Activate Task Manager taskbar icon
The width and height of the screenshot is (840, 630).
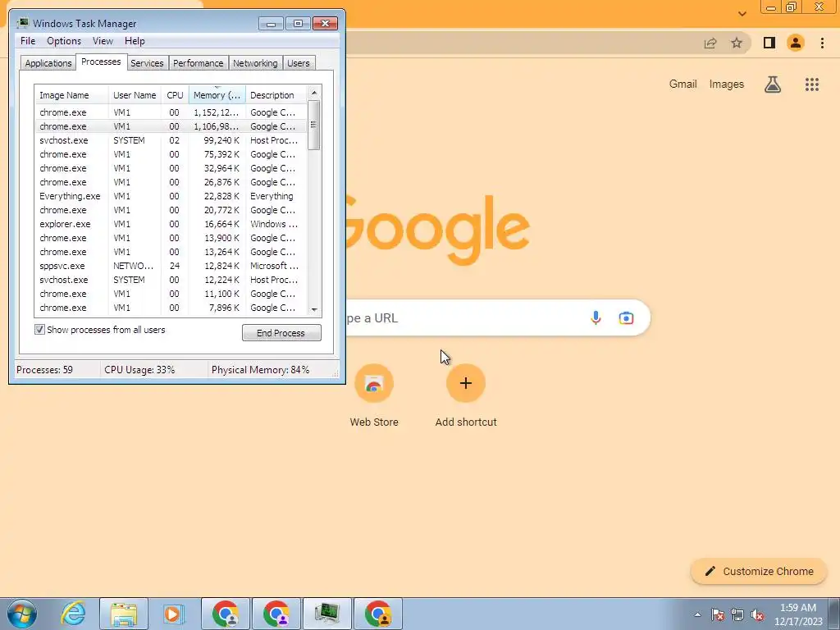tap(327, 614)
